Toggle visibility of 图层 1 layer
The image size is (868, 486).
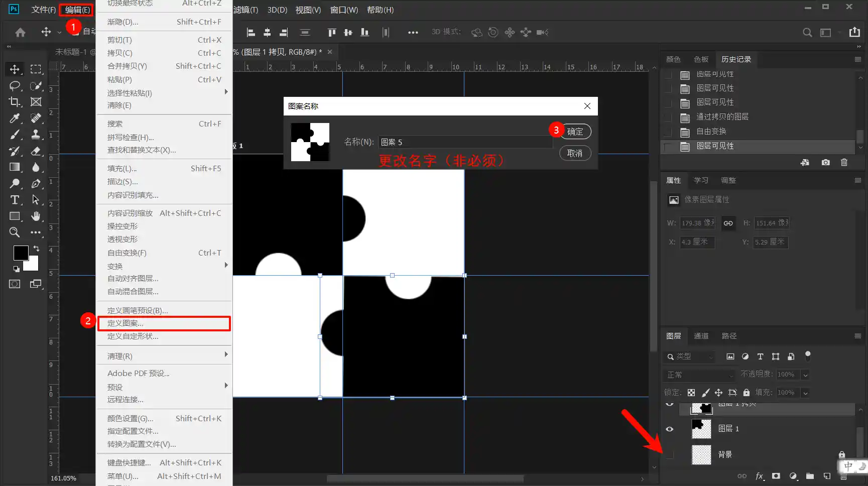pos(670,429)
